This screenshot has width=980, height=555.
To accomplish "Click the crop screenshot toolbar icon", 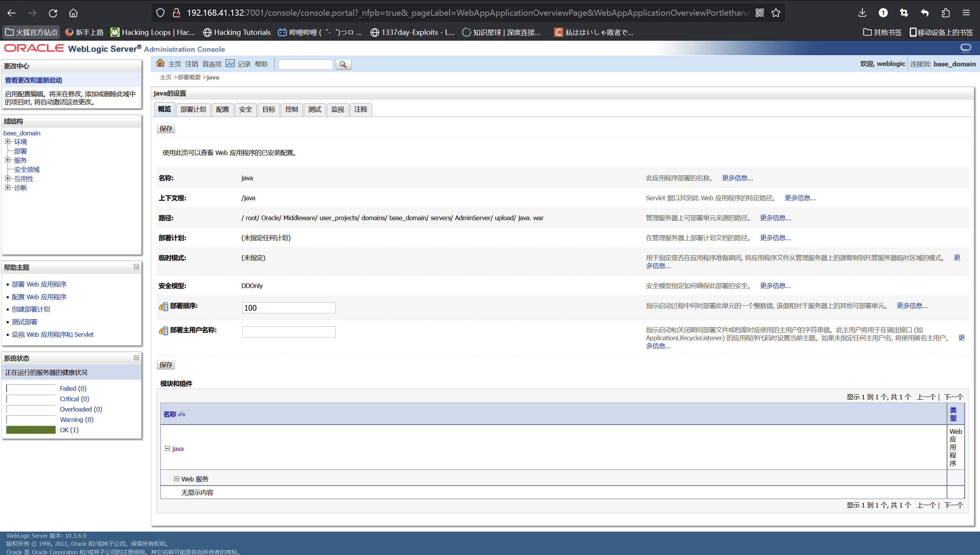I will click(x=904, y=13).
